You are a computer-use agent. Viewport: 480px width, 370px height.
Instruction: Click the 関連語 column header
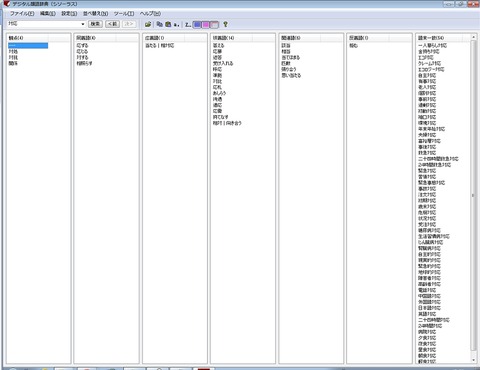300,38
